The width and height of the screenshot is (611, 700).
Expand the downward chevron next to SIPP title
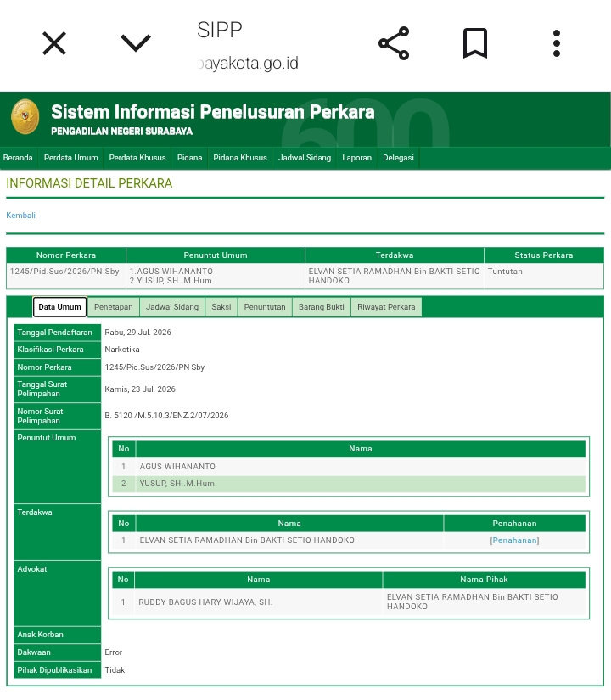tap(136, 43)
